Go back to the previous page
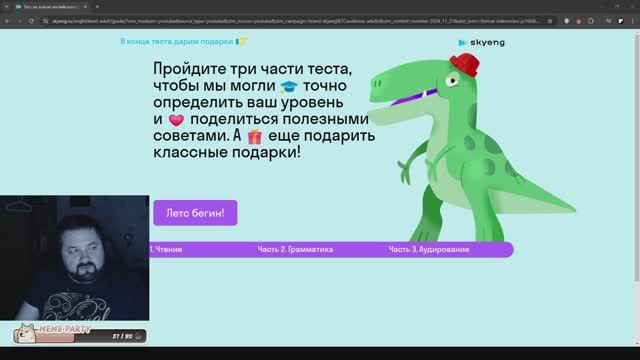Screen dimensions: 640x360 pos(7,21)
